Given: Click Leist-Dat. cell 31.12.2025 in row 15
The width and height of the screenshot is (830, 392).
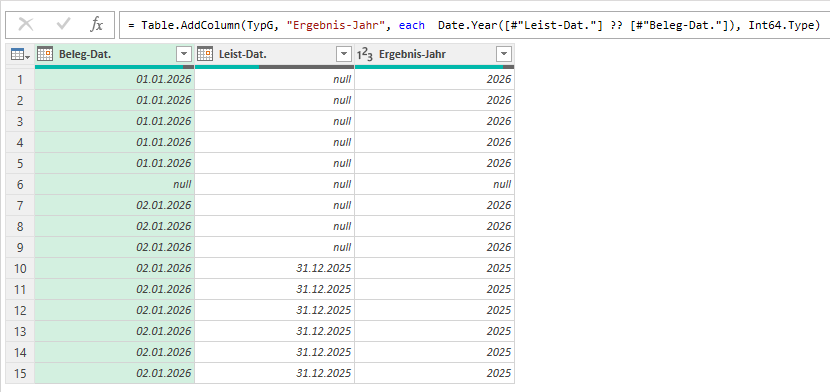Looking at the screenshot, I should (275, 373).
